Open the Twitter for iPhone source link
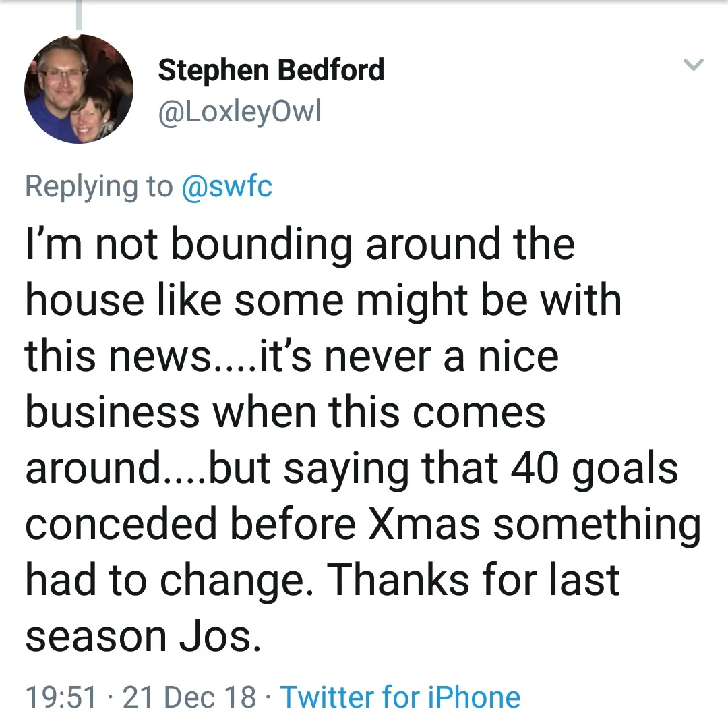The image size is (728, 717). tap(400, 697)
